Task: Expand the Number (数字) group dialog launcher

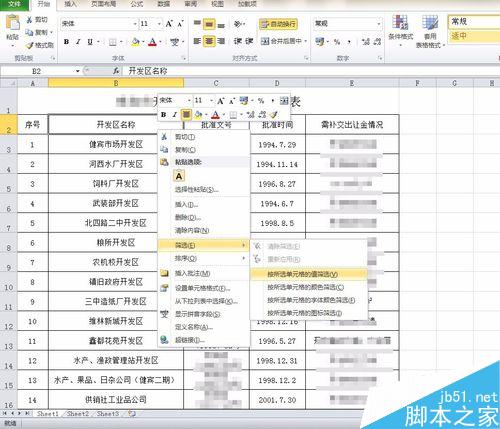Action: pos(380,58)
